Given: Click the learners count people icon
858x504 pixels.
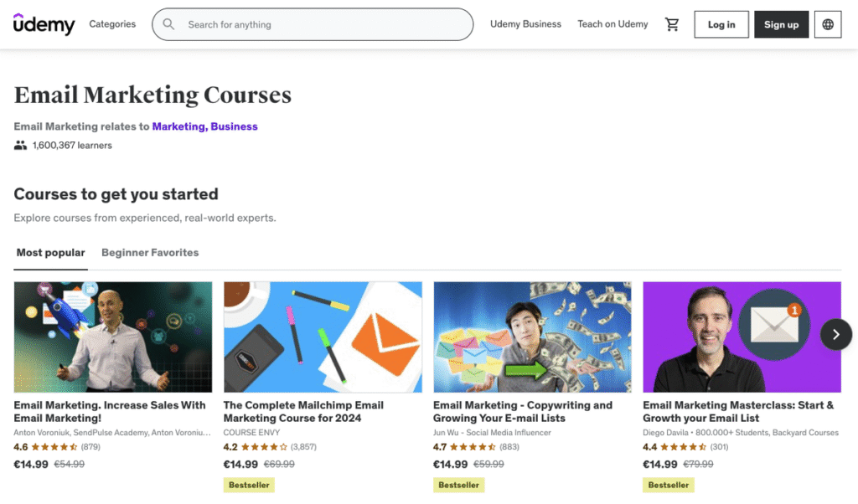Looking at the screenshot, I should (x=20, y=144).
